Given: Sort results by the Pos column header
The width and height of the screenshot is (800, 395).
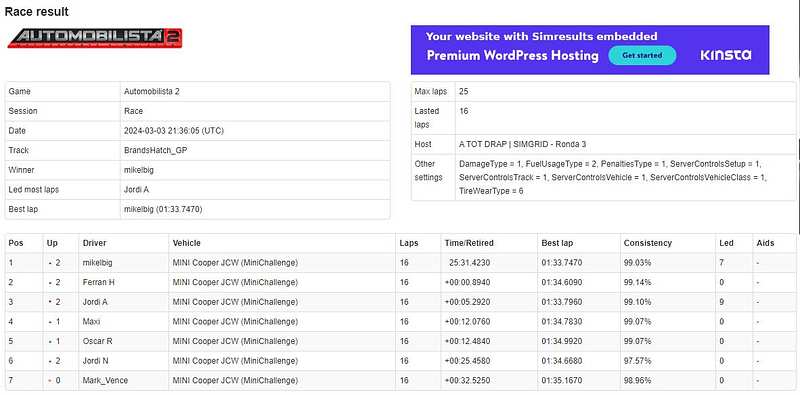Looking at the screenshot, I should (x=16, y=243).
